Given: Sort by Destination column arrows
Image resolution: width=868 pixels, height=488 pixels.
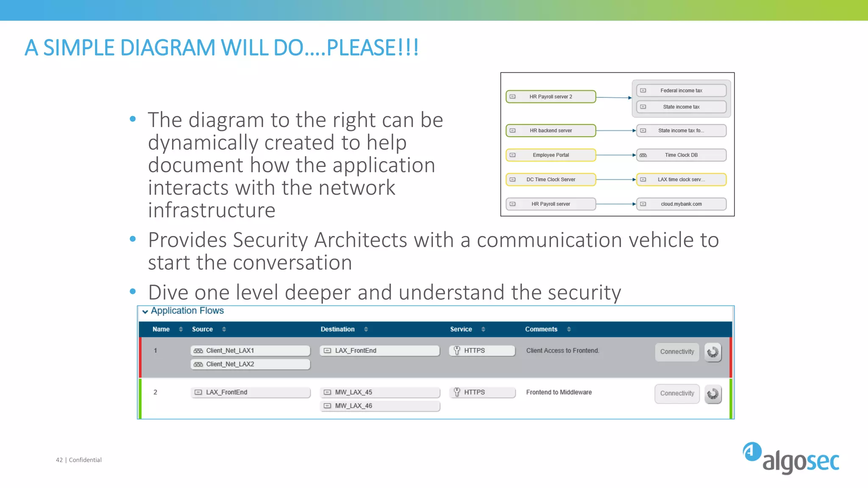Looking at the screenshot, I should click(x=366, y=329).
